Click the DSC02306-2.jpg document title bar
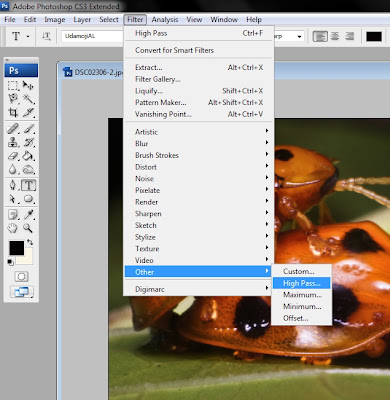The image size is (390, 400). 93,72
